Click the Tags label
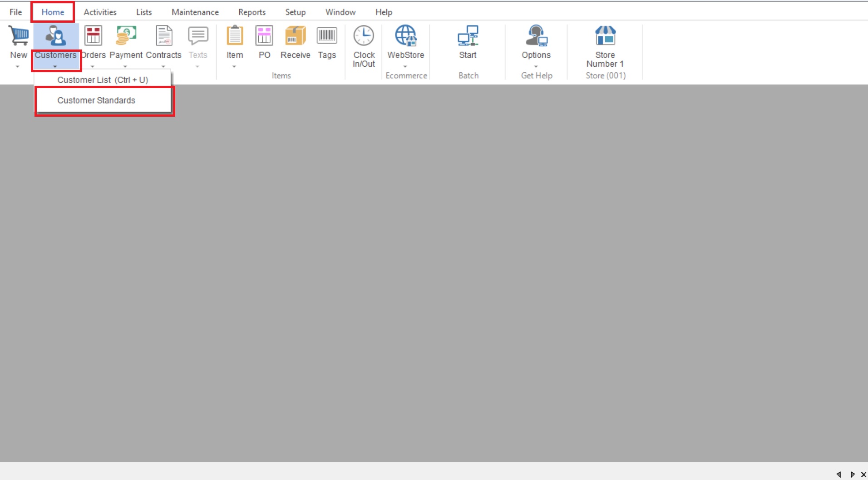The height and width of the screenshot is (480, 868). point(327,55)
